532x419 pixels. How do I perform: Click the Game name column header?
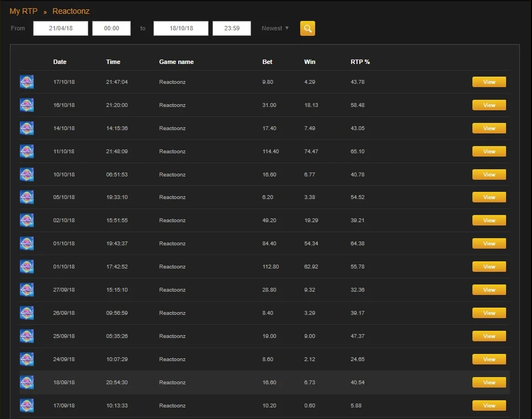(x=177, y=62)
